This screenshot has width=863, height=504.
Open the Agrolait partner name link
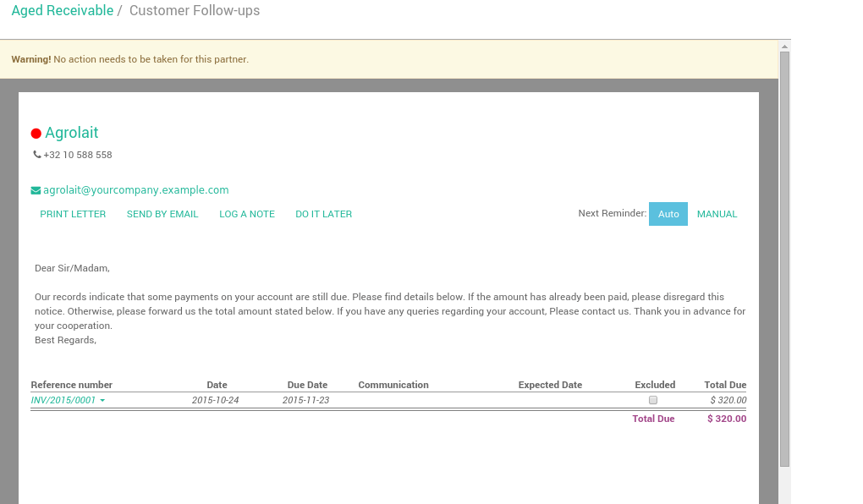tap(72, 133)
